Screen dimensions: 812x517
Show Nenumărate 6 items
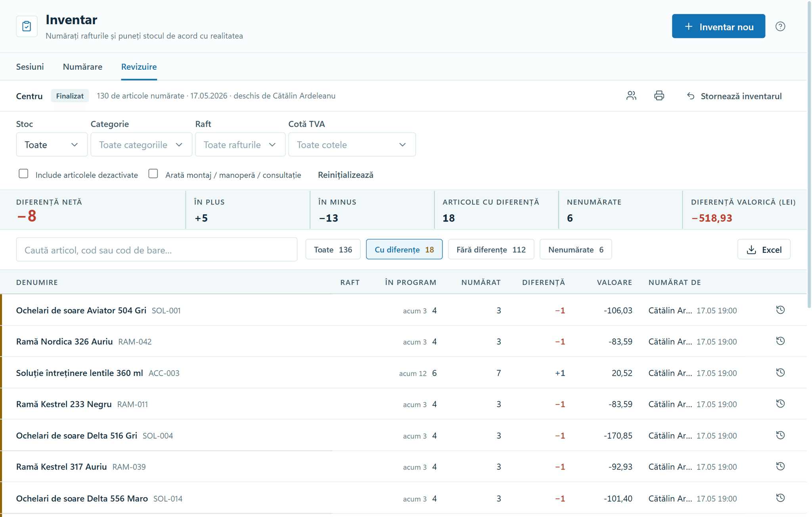576,250
